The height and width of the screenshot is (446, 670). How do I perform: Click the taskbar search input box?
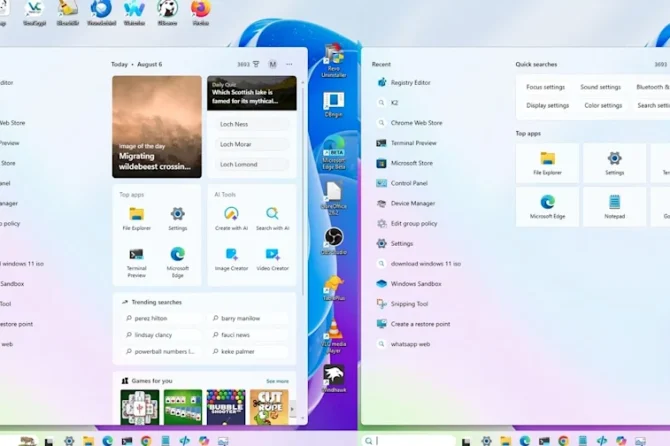(x=409, y=440)
